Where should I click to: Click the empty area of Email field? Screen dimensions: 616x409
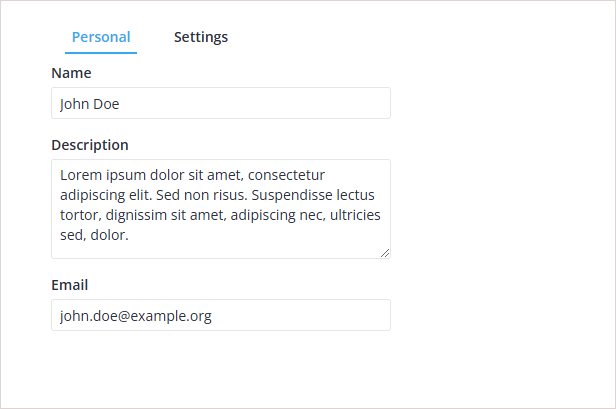click(x=300, y=315)
